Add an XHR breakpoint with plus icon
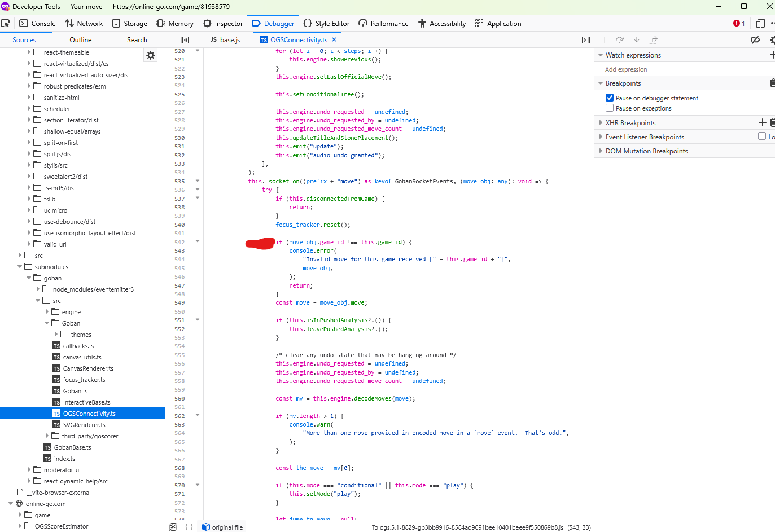Image resolution: width=775 pixels, height=532 pixels. pyautogui.click(x=762, y=122)
